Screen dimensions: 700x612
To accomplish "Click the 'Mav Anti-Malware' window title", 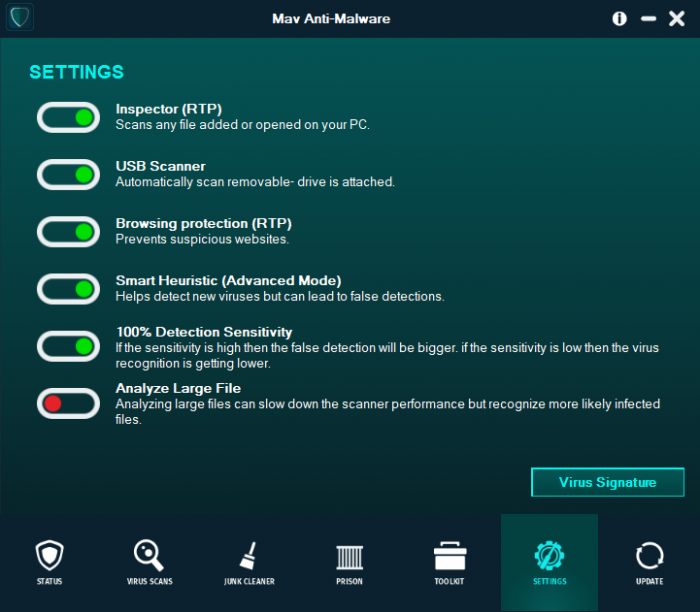I will click(331, 19).
